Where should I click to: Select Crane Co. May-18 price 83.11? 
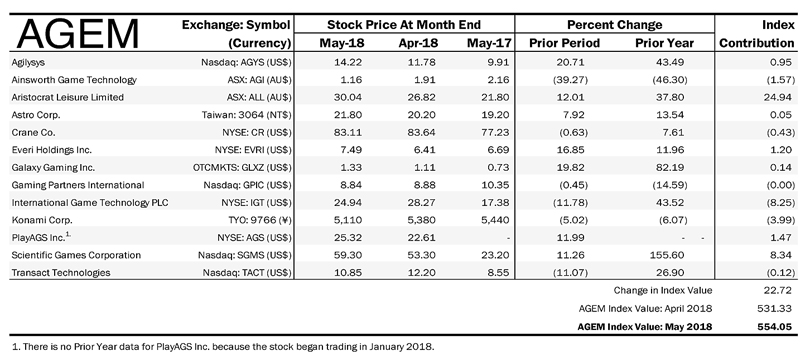click(348, 132)
